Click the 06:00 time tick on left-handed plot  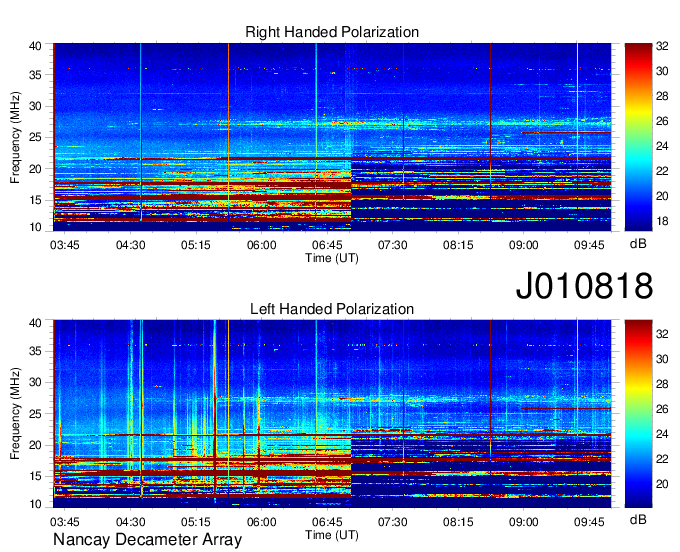tap(262, 522)
